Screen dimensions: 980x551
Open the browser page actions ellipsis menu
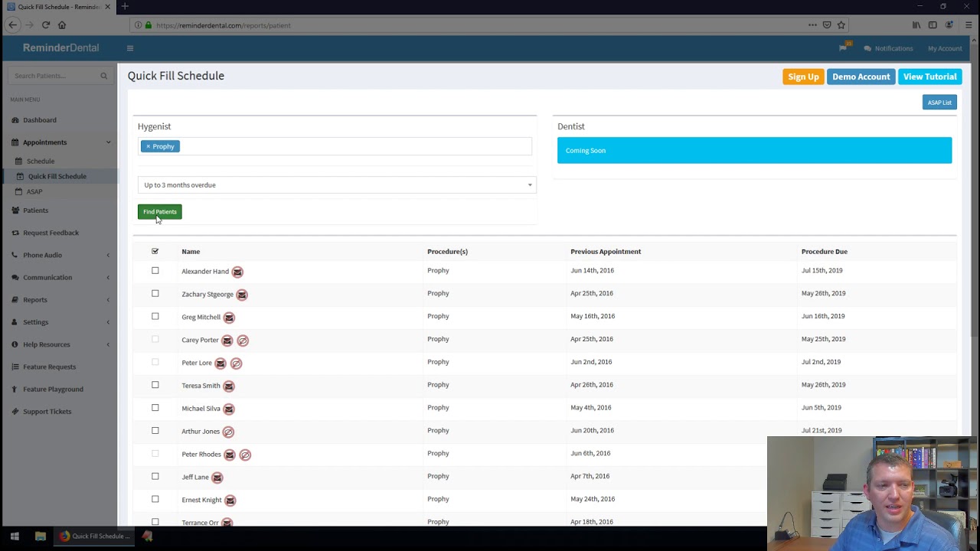pyautogui.click(x=812, y=25)
